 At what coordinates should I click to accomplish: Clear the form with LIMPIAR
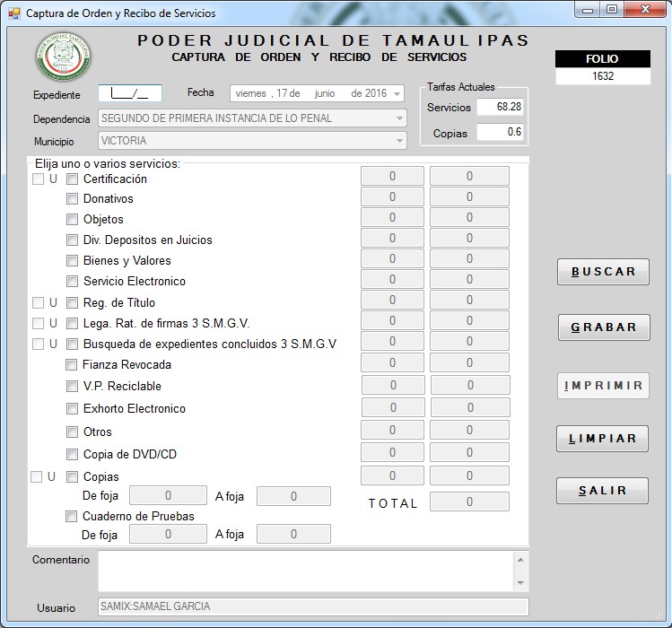pyautogui.click(x=603, y=439)
